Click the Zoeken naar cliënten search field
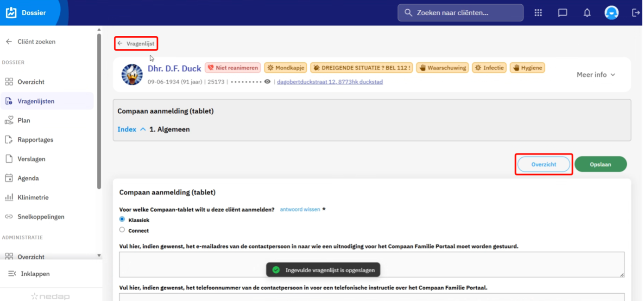The height and width of the screenshot is (303, 644). coord(461,13)
